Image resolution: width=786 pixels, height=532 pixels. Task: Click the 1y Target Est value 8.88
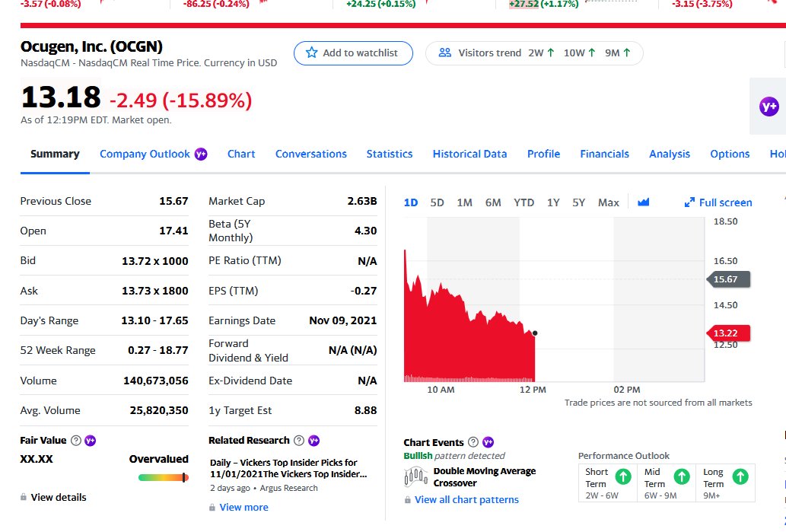coord(365,410)
